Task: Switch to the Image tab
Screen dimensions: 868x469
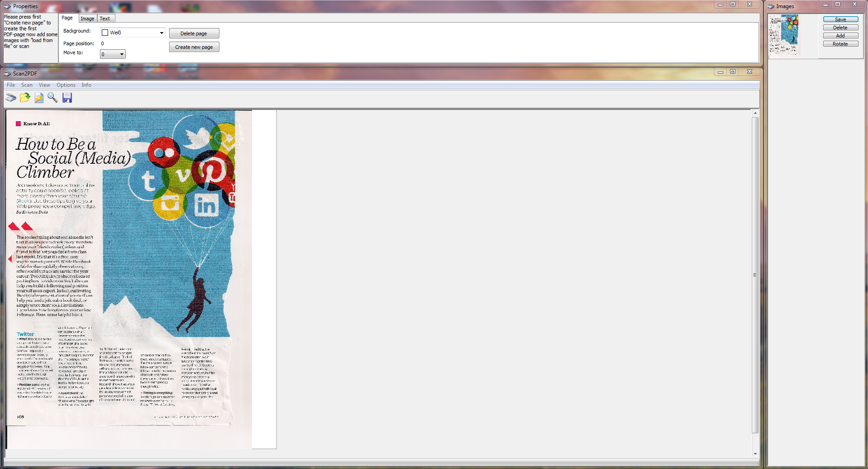Action: pos(87,19)
